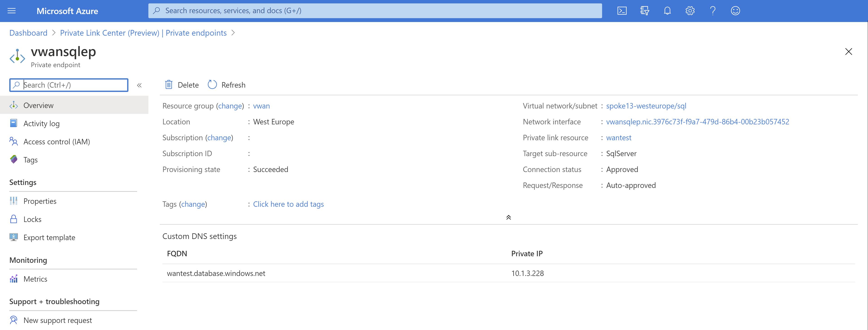Open Activity log menu item

tap(41, 124)
